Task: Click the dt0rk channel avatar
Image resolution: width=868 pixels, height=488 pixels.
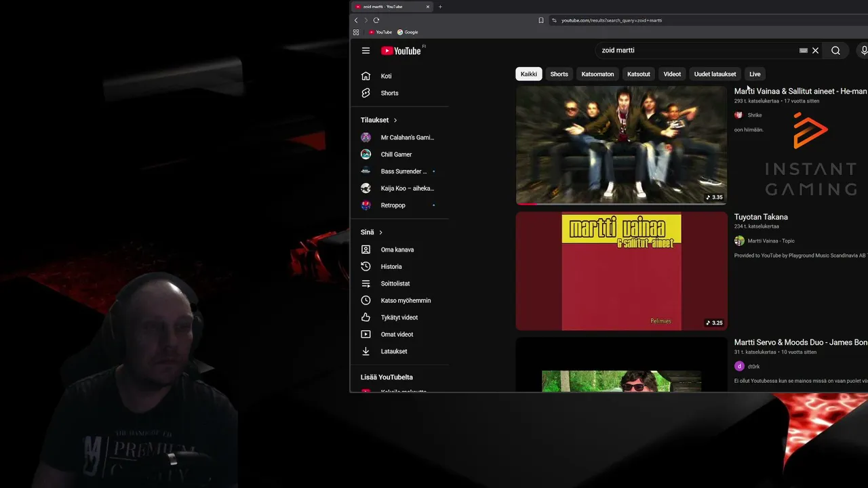Action: click(739, 366)
